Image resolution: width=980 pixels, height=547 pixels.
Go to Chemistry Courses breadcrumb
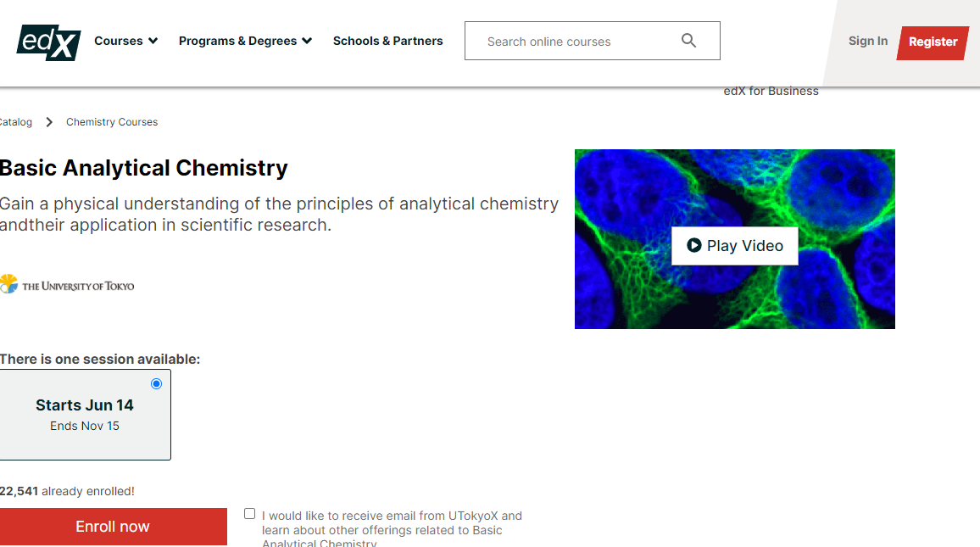pyautogui.click(x=112, y=122)
